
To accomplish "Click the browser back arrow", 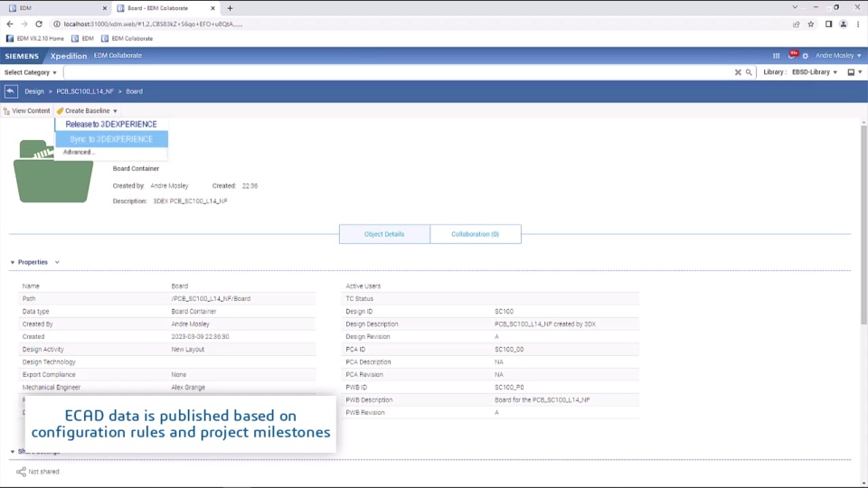I will 10,23.
